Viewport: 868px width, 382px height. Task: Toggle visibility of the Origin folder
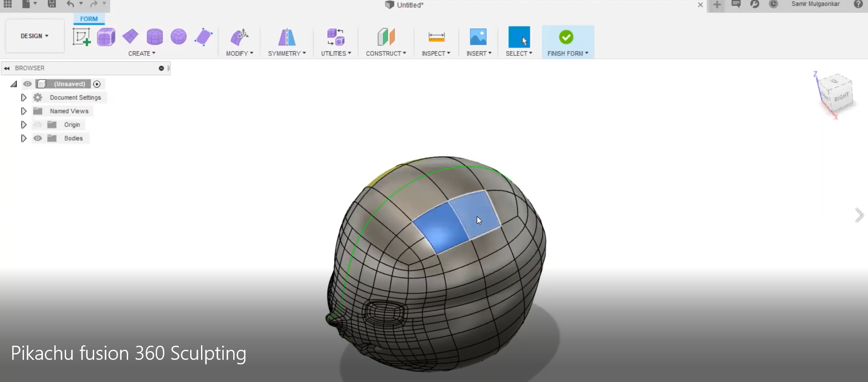[38, 125]
